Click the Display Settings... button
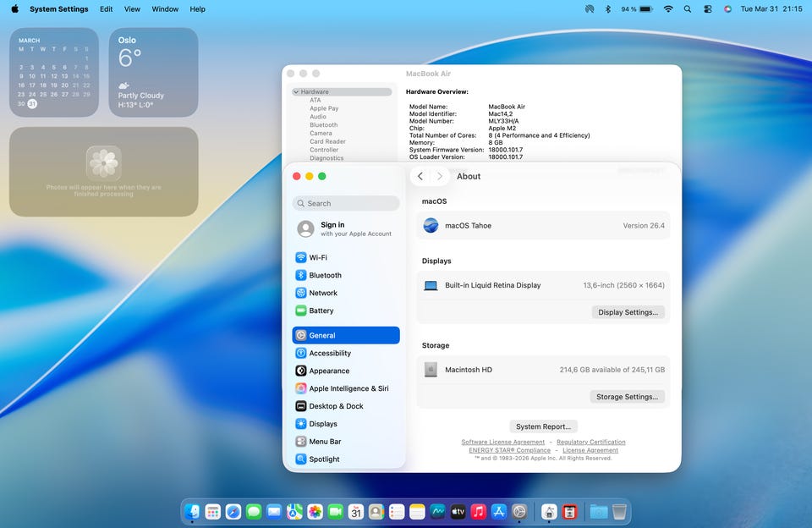The width and height of the screenshot is (812, 528). 628,312
